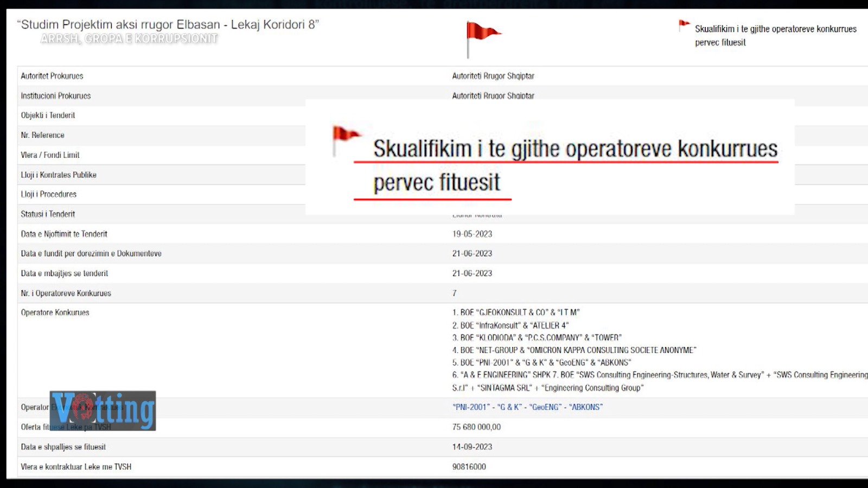Select operator entry "KLODIODA" & "P.C.S.COMPANY" & "TOWER"
Screen dimensions: 868x488
coord(537,338)
